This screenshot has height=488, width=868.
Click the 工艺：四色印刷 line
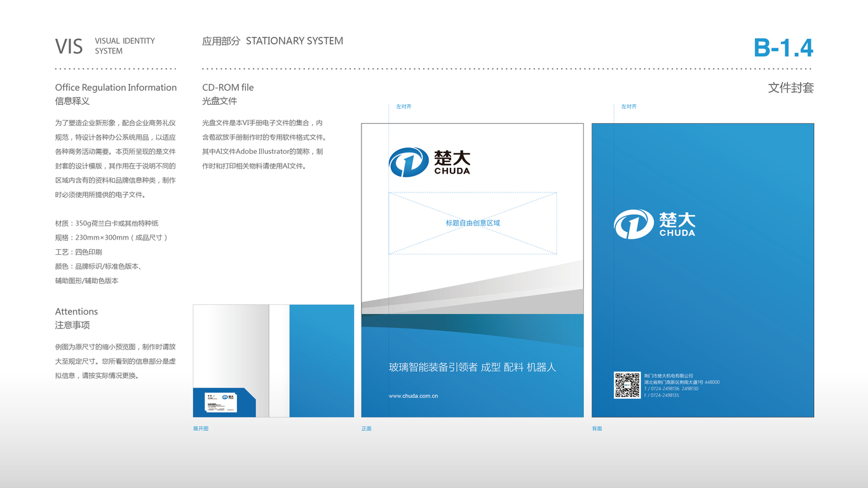78,252
